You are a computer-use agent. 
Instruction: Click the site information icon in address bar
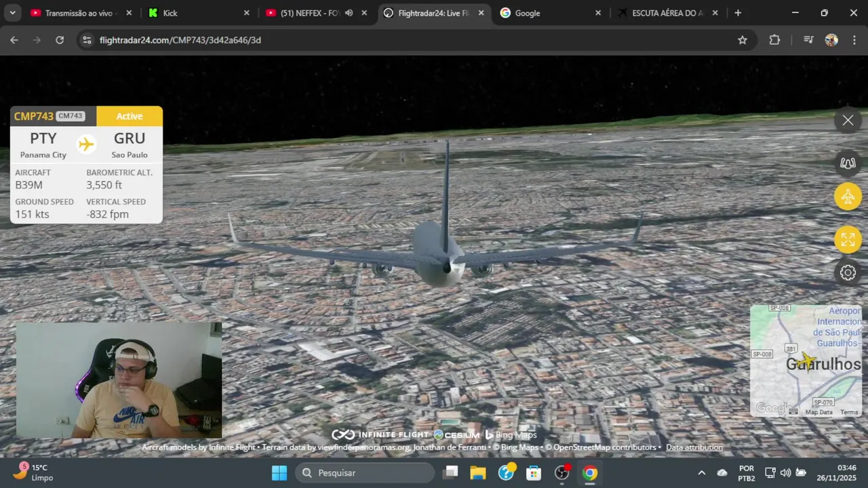click(x=86, y=40)
